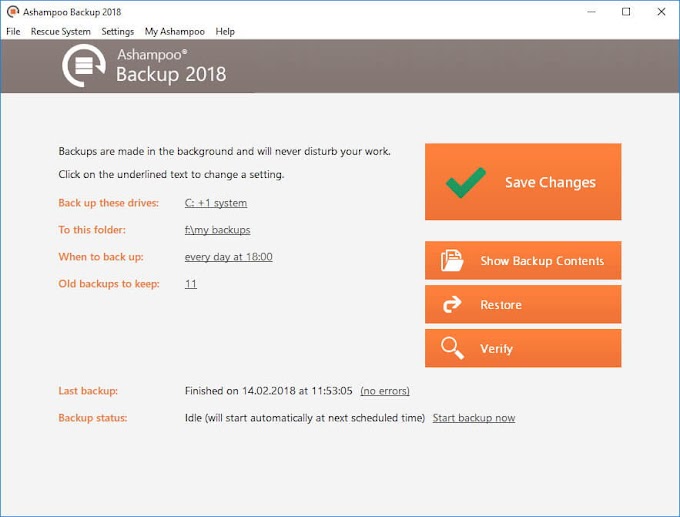680x517 pixels.
Task: Open the Settings menu
Action: 118,32
